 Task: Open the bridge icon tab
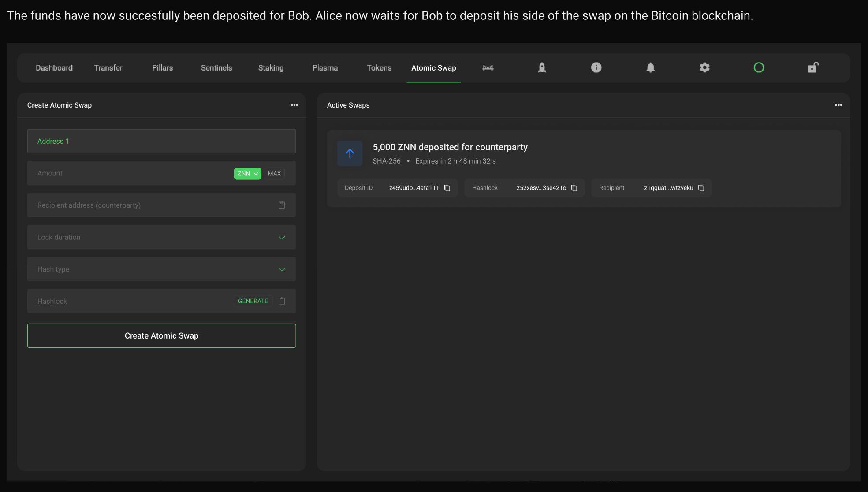488,67
